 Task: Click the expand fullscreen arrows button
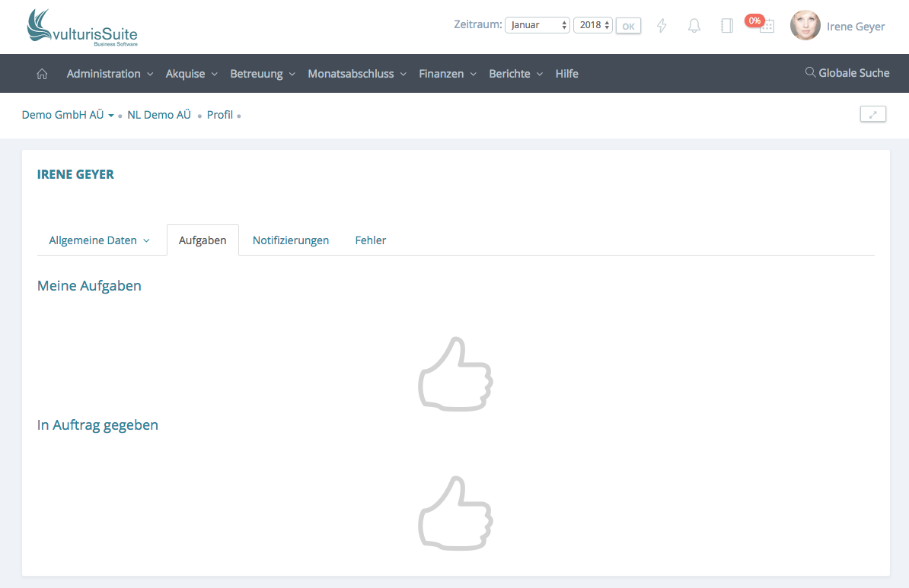click(x=872, y=115)
